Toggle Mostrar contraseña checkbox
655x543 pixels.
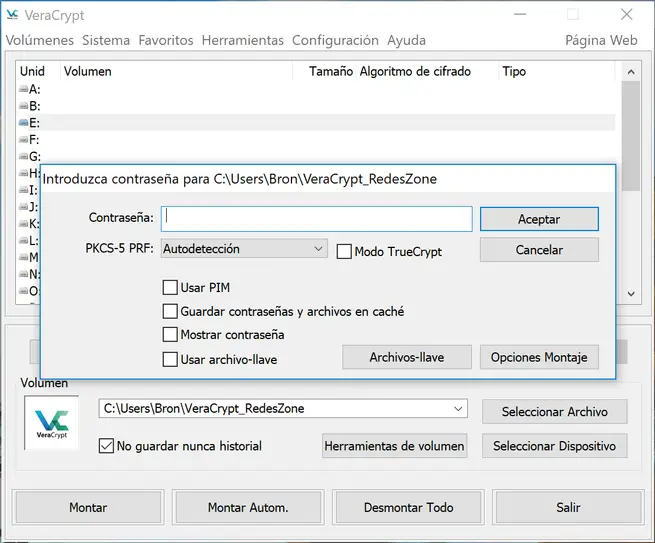coord(170,335)
